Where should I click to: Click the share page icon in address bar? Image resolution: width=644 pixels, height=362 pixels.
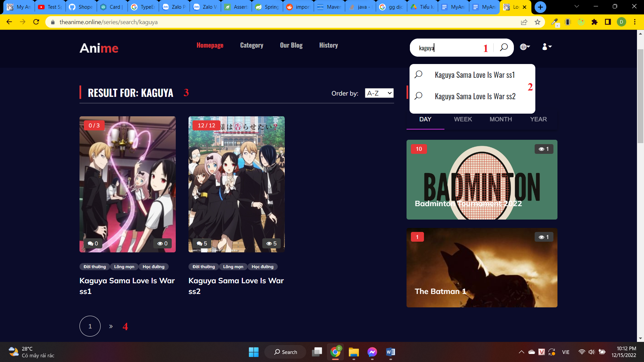pyautogui.click(x=524, y=22)
